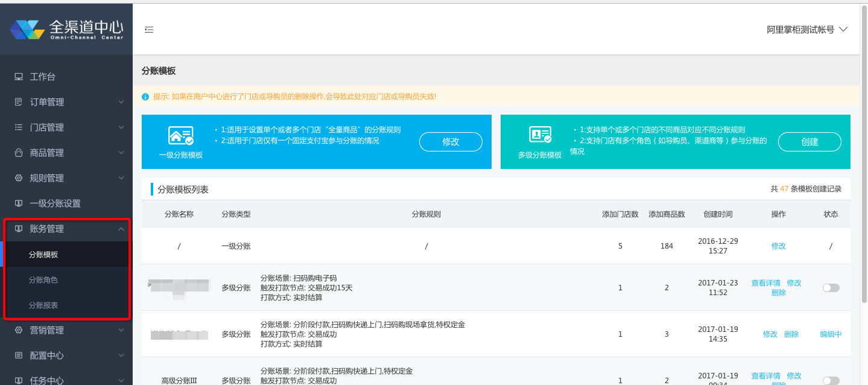The height and width of the screenshot is (385, 868).
Task: Open the 阿里掌柜测试帐号 account dropdown
Action: pos(807,30)
